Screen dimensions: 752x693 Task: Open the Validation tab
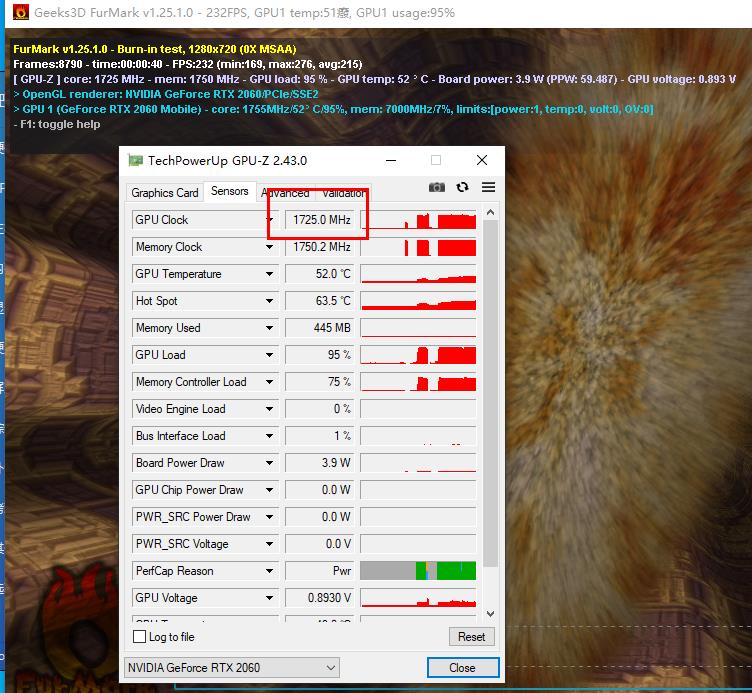pos(343,193)
